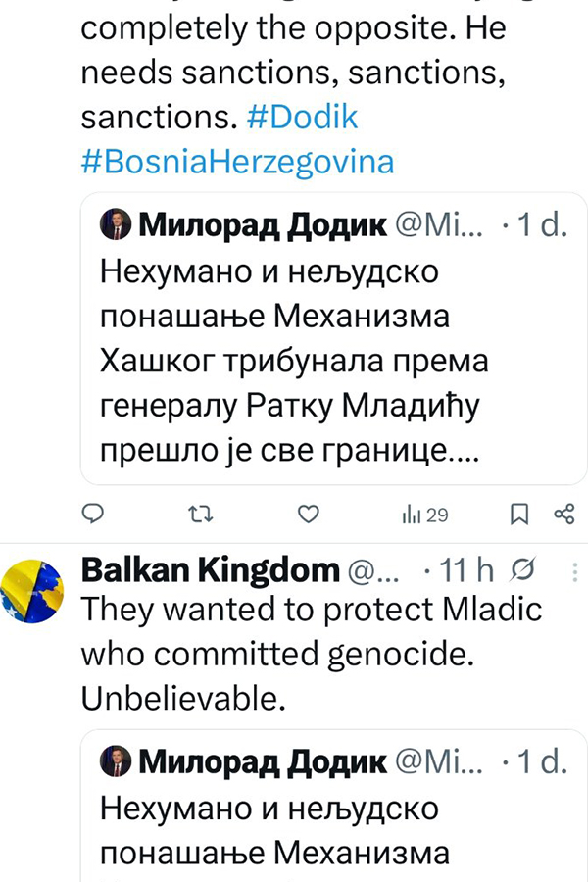Like the tweet with the heart icon

coord(308,514)
